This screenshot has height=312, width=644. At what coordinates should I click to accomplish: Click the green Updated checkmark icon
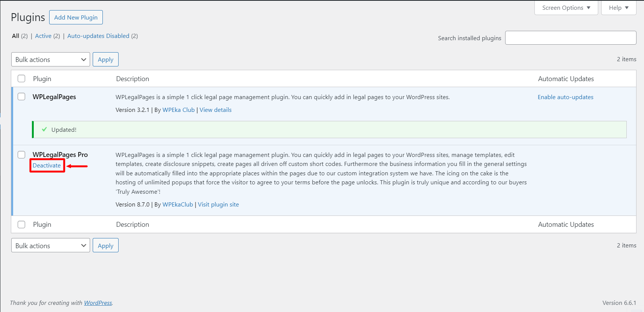tap(44, 130)
